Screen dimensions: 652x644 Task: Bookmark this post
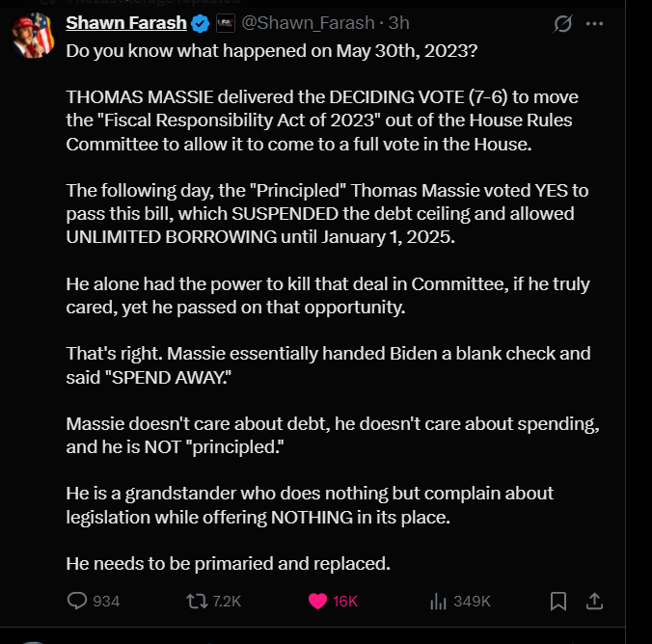[x=557, y=601]
